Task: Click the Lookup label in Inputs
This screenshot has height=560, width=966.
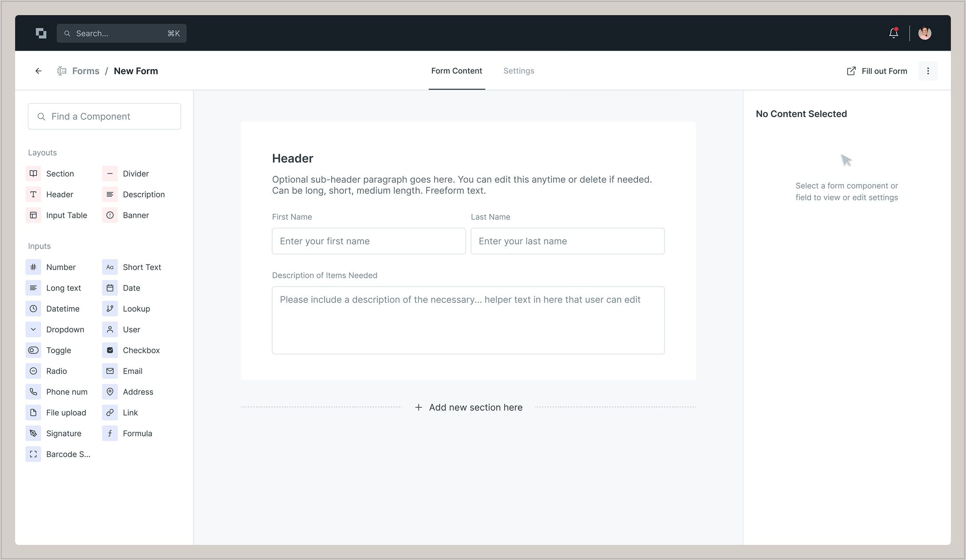Action: pos(137,309)
